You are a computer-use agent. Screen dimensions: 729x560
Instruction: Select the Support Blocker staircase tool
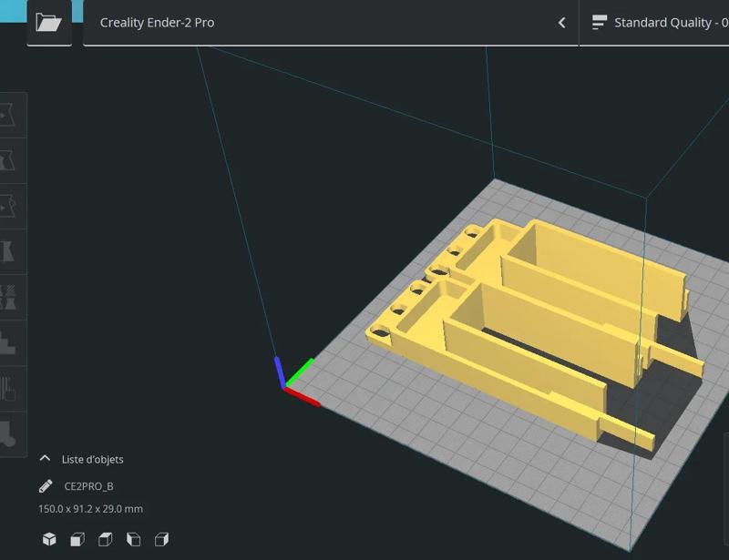click(9, 342)
